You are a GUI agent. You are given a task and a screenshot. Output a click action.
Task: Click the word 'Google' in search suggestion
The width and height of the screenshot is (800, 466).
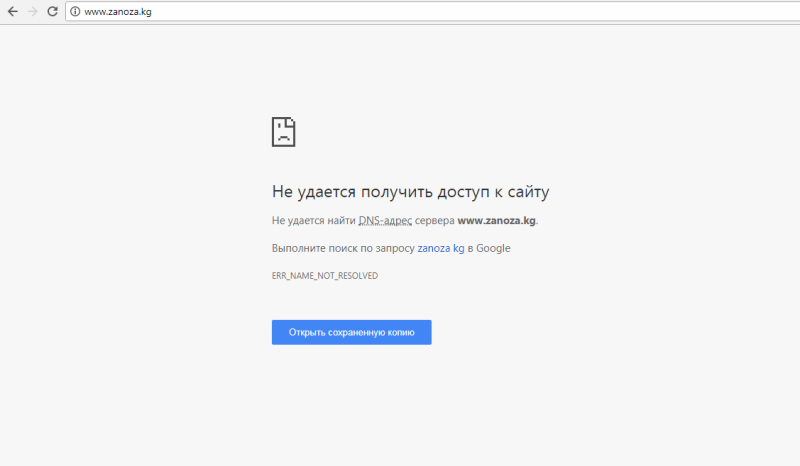493,248
